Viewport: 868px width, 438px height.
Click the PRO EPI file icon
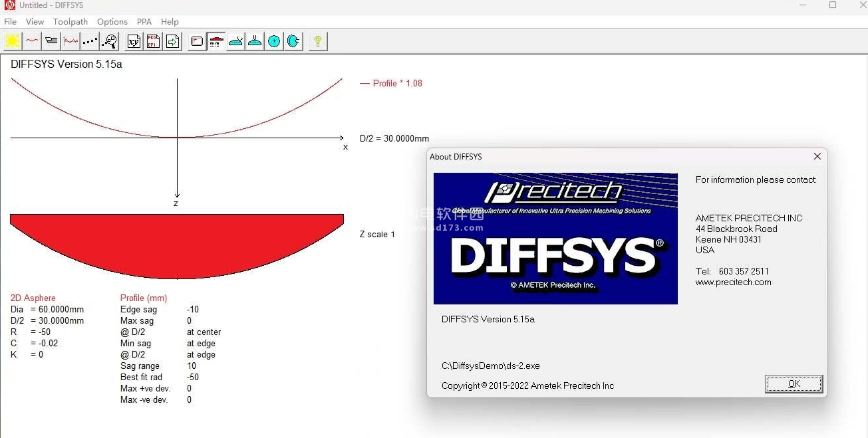[153, 41]
